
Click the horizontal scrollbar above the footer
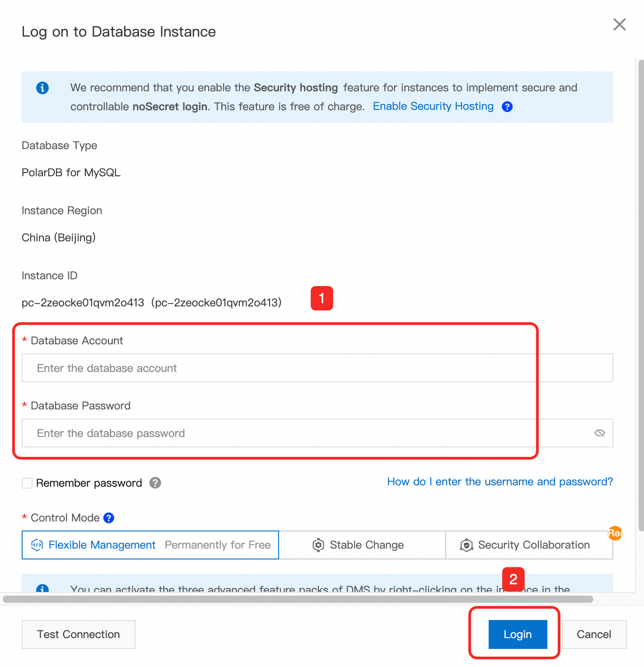coord(298,599)
